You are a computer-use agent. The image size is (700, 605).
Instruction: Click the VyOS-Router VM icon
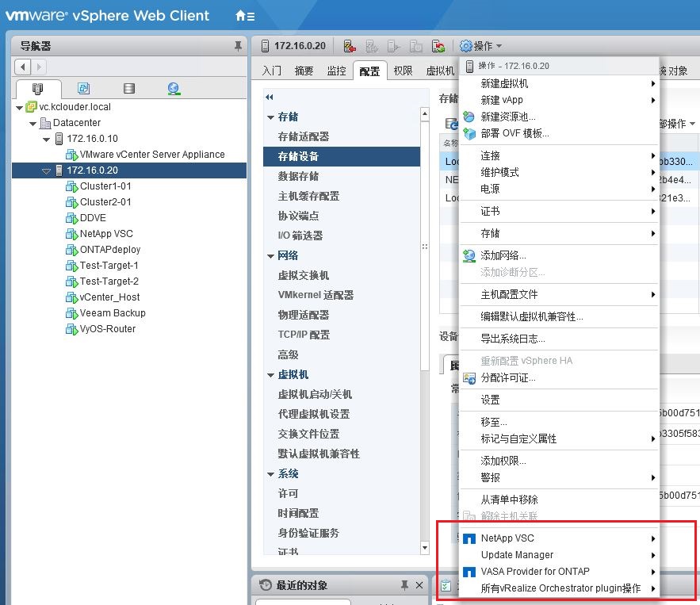71,330
